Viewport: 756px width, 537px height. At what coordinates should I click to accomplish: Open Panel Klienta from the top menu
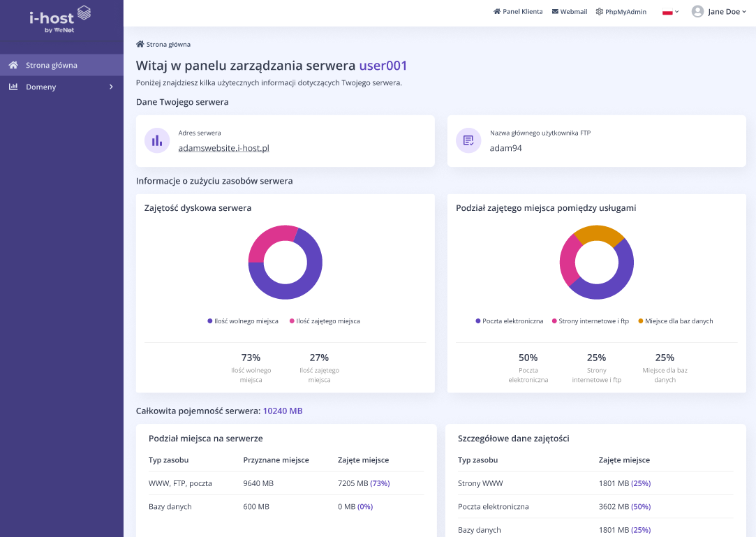tap(518, 11)
